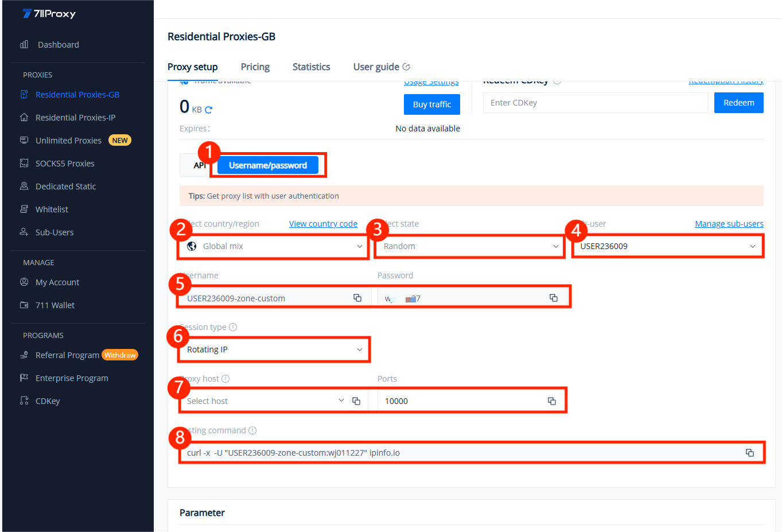Open the Rotating IP session type dropdown
This screenshot has height=532, width=782.
coord(274,350)
